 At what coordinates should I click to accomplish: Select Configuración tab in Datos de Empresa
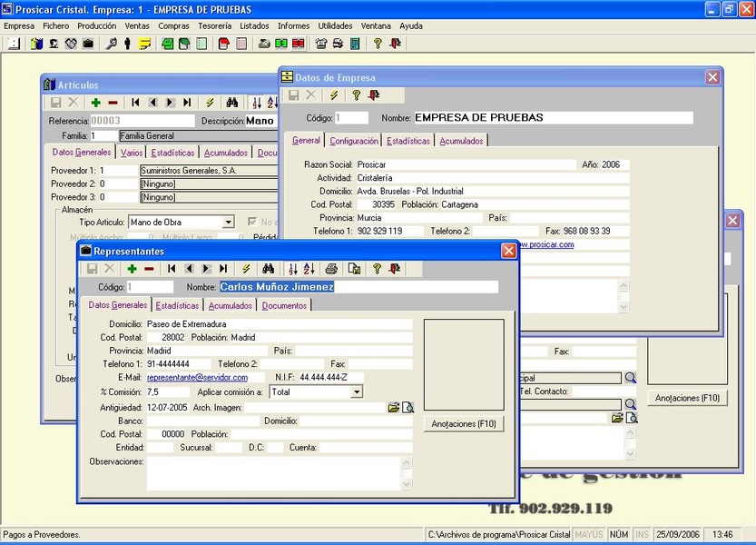coord(354,142)
